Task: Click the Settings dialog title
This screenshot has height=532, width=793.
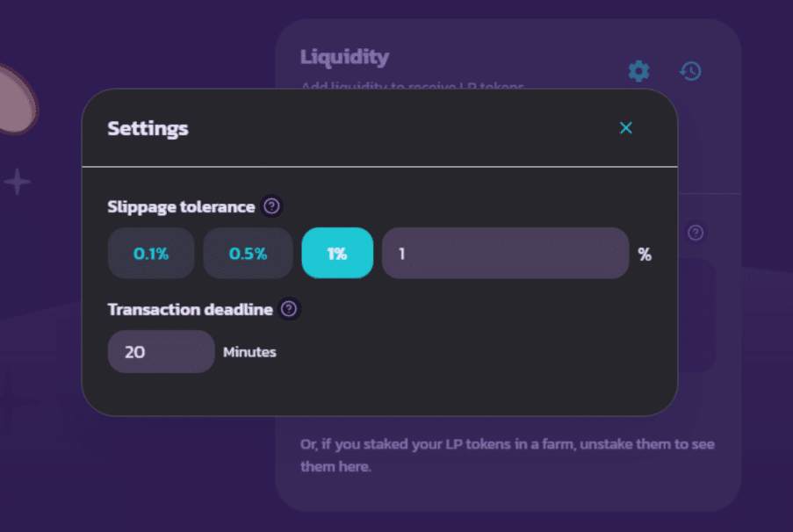Action: coord(148,128)
